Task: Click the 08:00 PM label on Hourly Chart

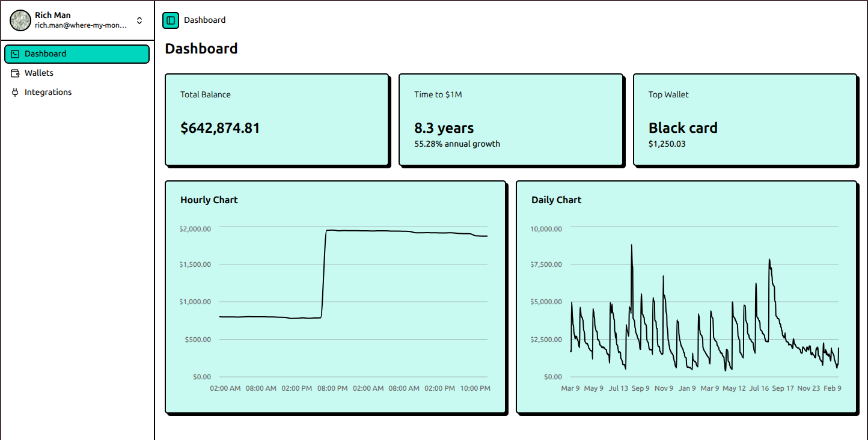Action: tap(332, 388)
